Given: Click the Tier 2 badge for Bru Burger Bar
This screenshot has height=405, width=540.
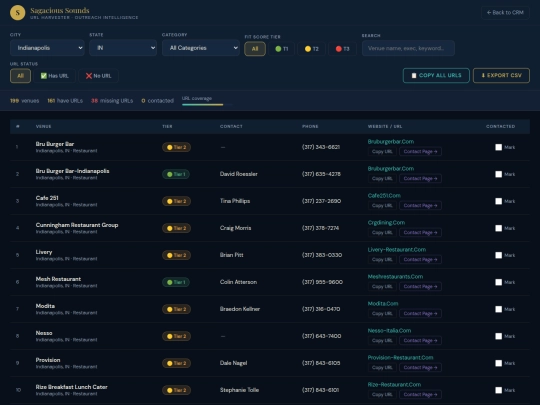Looking at the screenshot, I should [x=176, y=147].
